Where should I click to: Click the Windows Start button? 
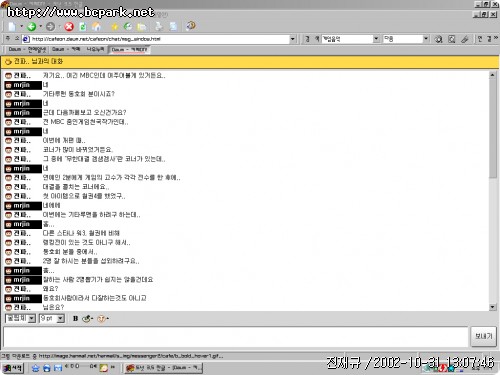coord(13,368)
